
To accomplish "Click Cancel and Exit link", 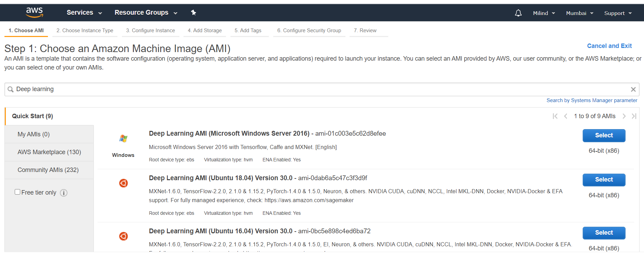I will click(609, 46).
